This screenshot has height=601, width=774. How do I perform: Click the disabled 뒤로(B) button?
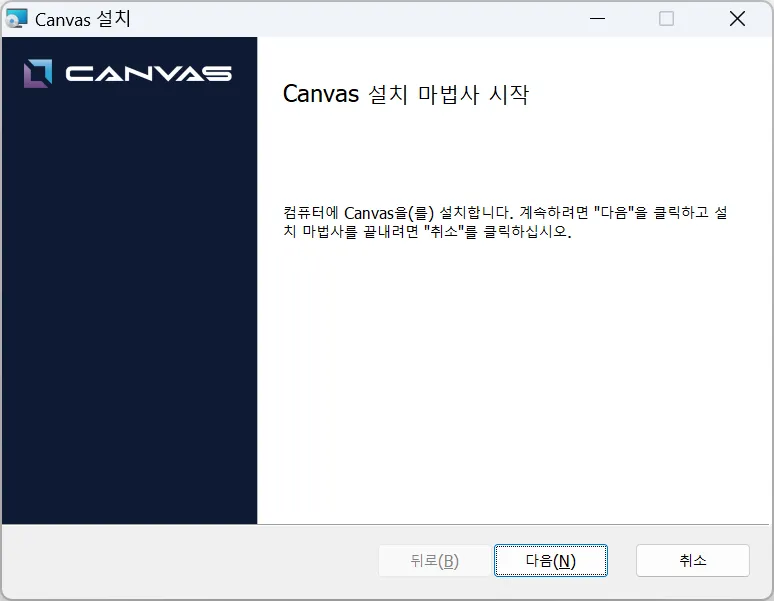point(434,561)
